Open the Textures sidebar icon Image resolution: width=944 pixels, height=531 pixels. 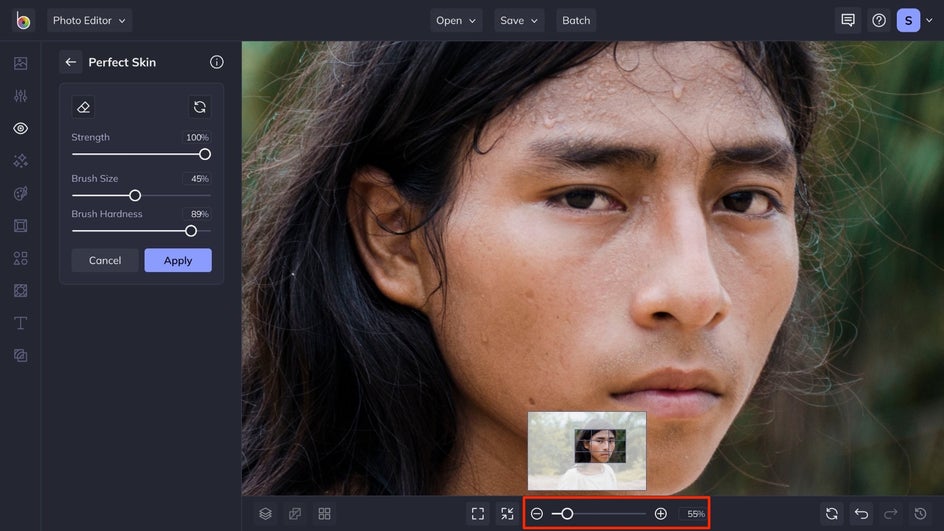coord(20,356)
